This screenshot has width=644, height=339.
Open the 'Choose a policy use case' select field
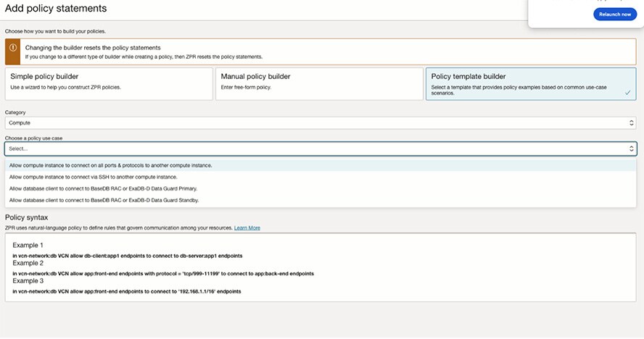point(319,148)
